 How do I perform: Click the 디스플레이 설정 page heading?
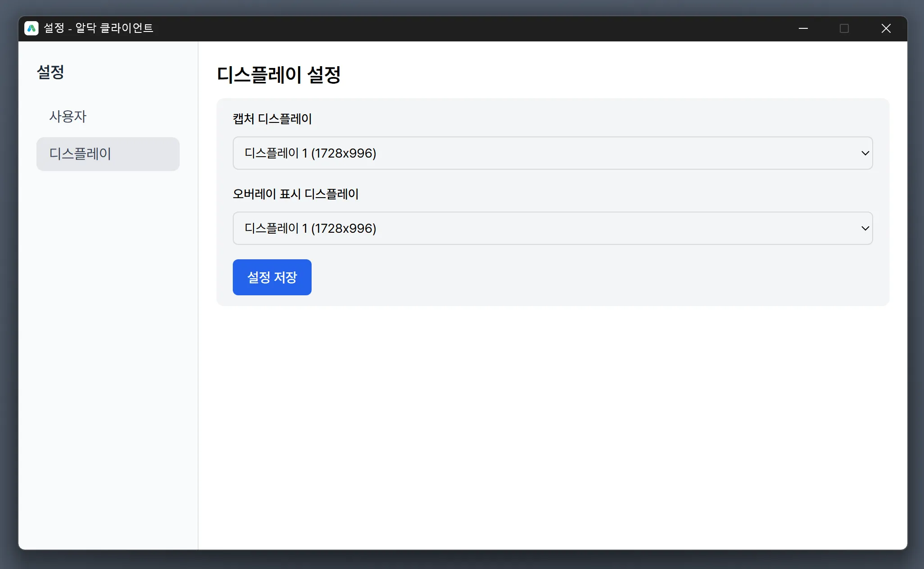tap(278, 75)
